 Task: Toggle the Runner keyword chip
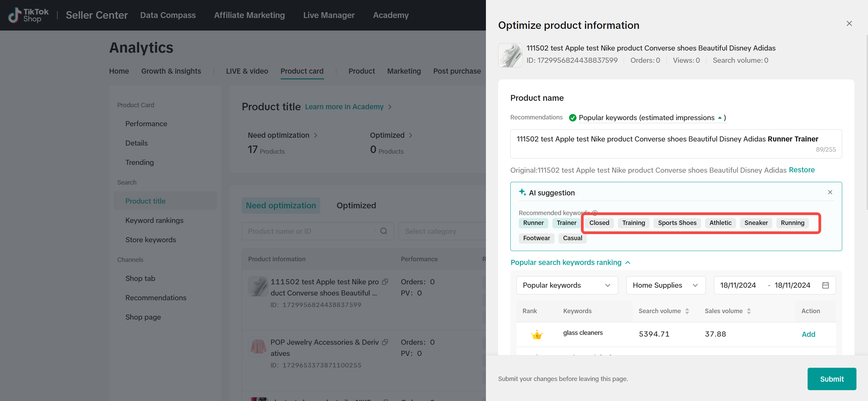(x=533, y=223)
